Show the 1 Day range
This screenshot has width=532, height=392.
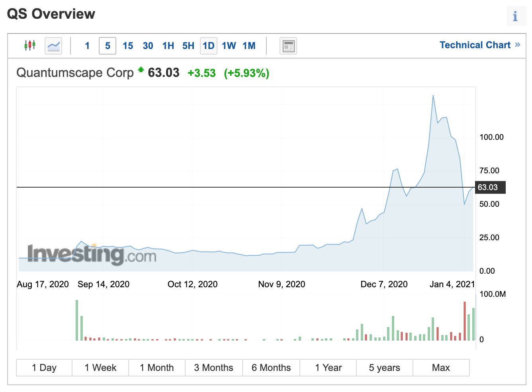click(44, 368)
